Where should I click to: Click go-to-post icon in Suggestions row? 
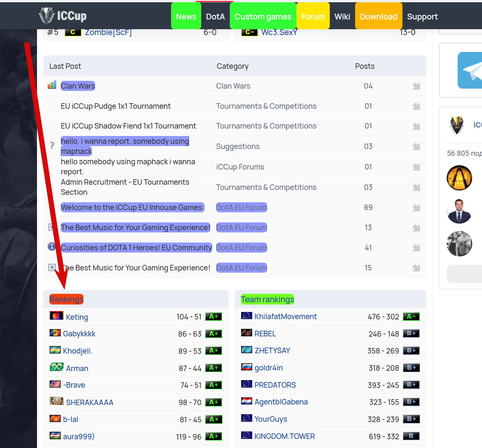tap(416, 146)
